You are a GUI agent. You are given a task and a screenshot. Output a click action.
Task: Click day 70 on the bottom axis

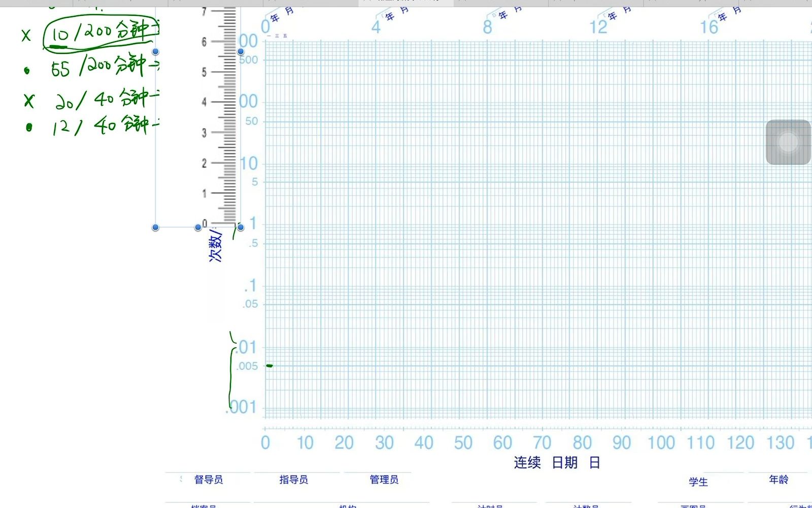[542, 443]
